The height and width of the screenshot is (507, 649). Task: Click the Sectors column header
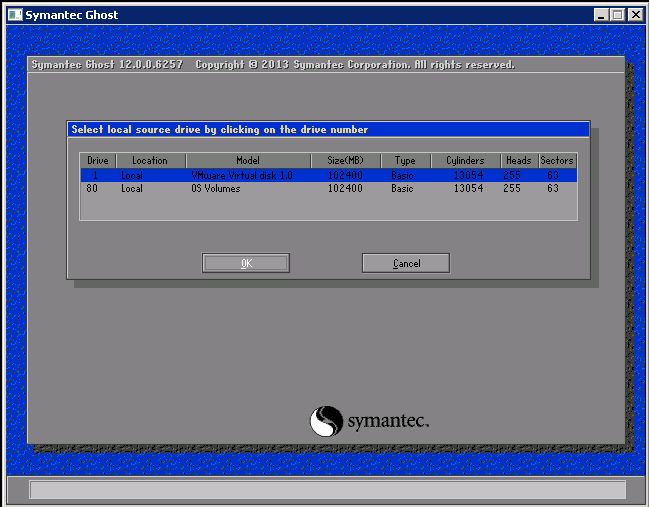[x=558, y=161]
